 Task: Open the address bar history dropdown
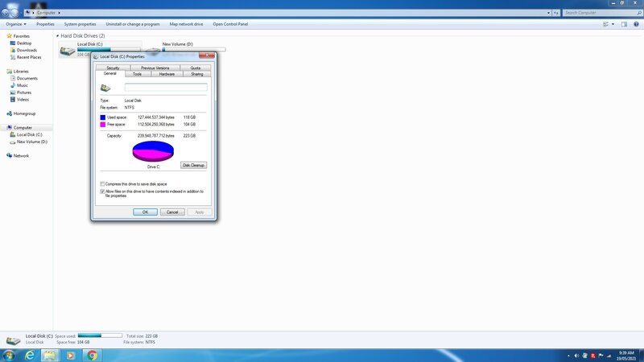coord(548,13)
